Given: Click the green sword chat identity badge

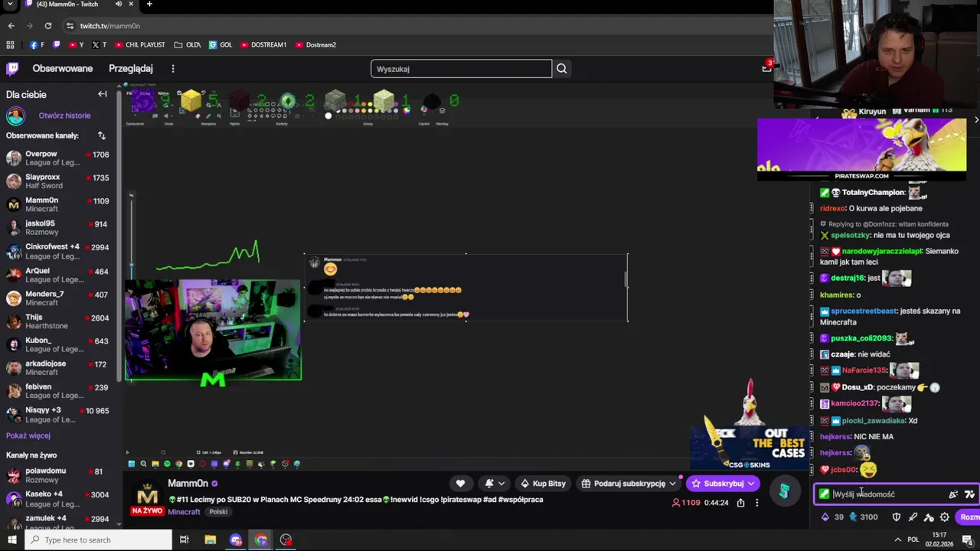Looking at the screenshot, I should tap(824, 494).
